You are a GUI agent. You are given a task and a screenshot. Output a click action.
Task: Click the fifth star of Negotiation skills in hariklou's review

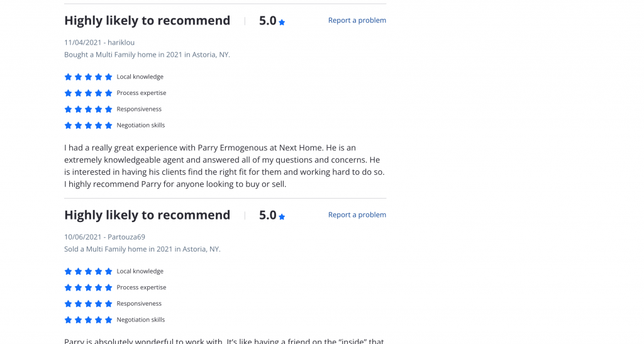pos(109,126)
